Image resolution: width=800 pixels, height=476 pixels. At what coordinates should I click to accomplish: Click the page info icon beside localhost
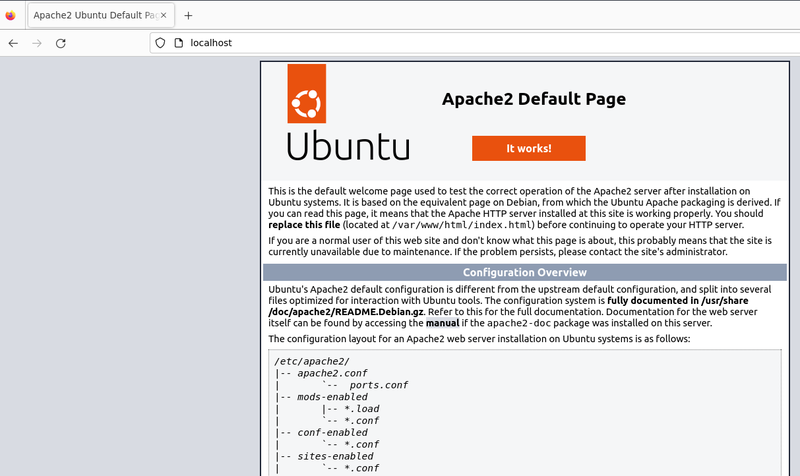tap(178, 43)
